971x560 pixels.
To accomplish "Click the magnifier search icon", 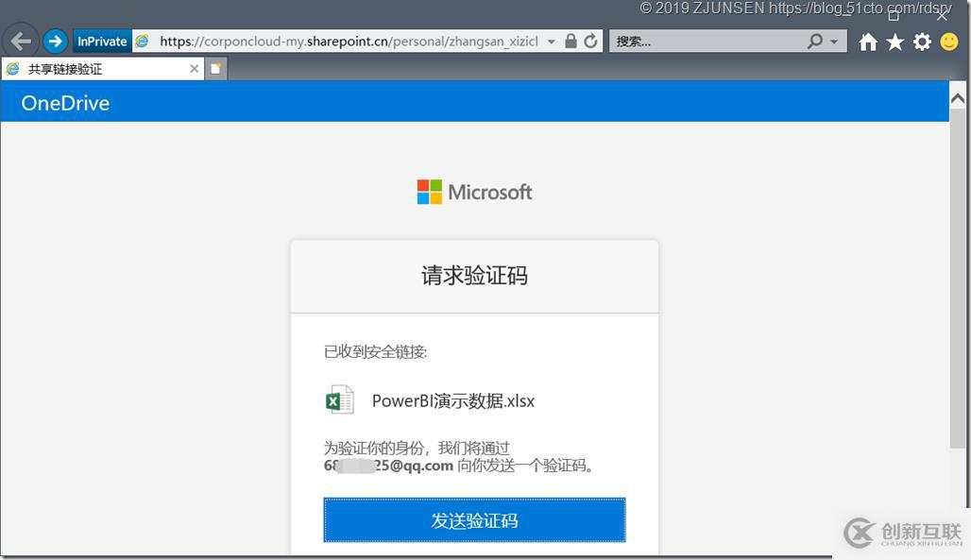I will click(x=815, y=41).
